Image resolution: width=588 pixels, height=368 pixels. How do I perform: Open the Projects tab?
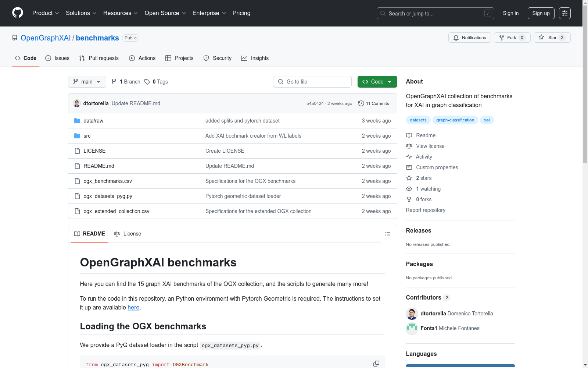tap(179, 58)
